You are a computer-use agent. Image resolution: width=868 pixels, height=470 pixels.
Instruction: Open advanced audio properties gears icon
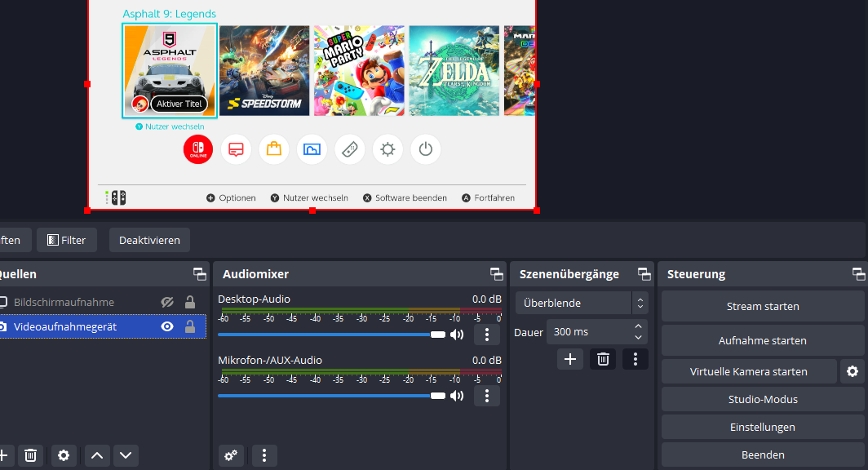tap(231, 455)
